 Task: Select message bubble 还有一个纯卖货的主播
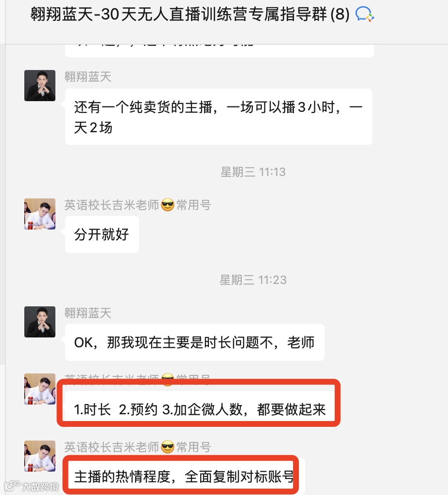[218, 117]
